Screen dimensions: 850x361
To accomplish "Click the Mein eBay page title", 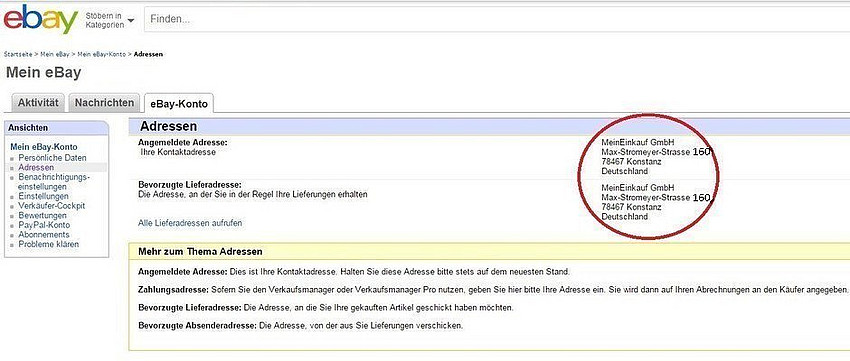I will tap(43, 73).
